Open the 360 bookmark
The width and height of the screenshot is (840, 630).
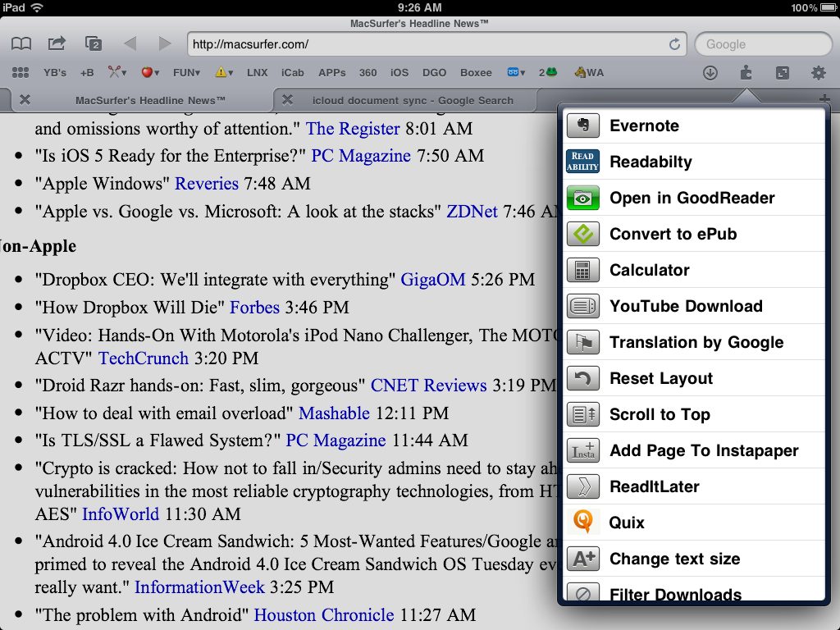click(x=367, y=72)
